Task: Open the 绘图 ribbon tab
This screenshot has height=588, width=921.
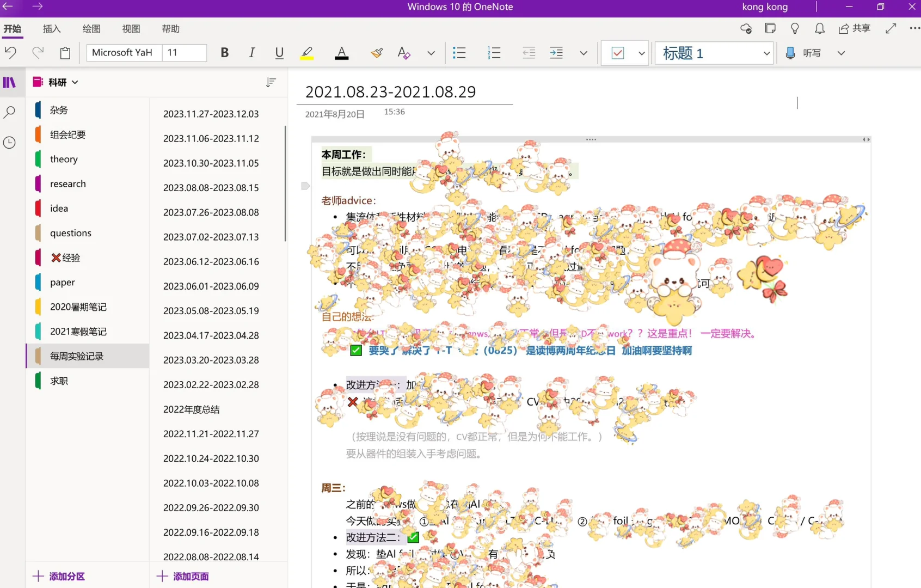Action: coord(91,29)
